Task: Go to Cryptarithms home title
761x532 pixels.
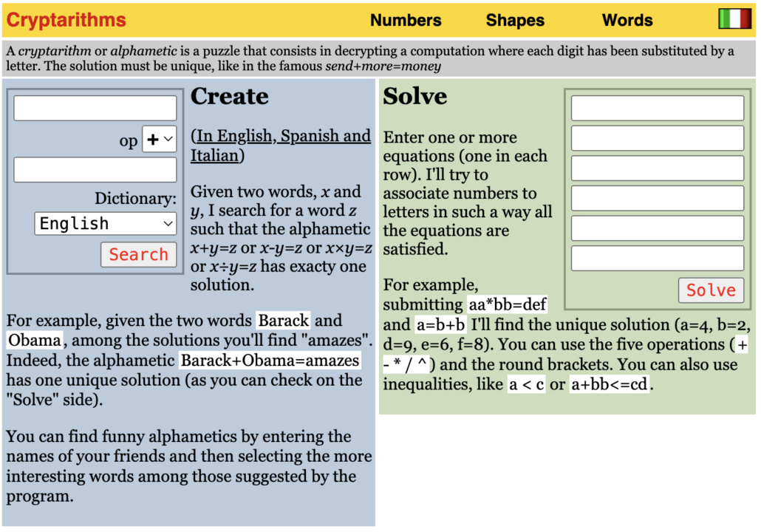Action: click(66, 21)
